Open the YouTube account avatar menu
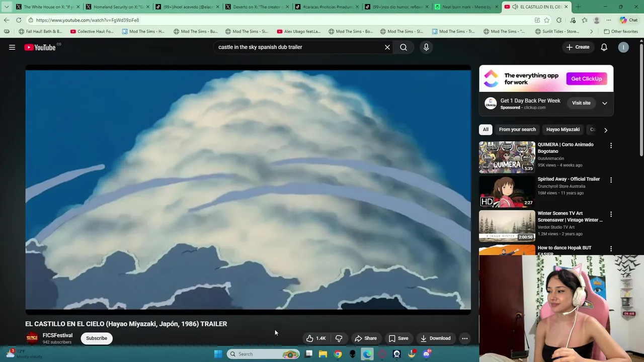The image size is (644, 362). coord(623,47)
